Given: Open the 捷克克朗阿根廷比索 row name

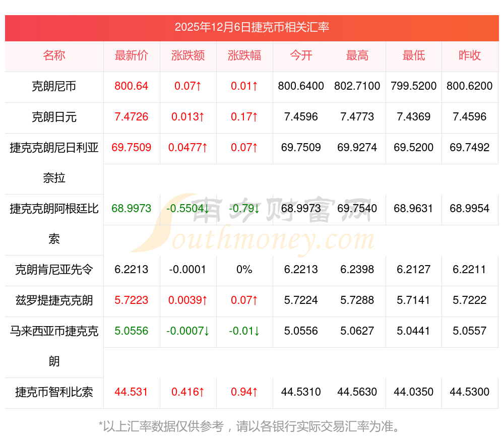Looking at the screenshot, I should pyautogui.click(x=54, y=223).
